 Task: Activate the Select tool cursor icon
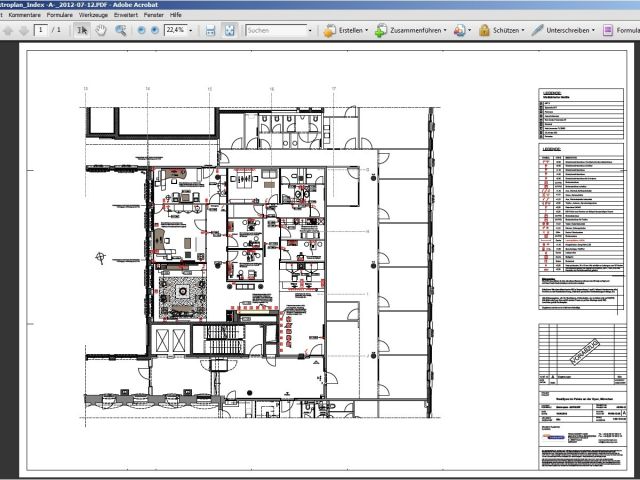83,31
